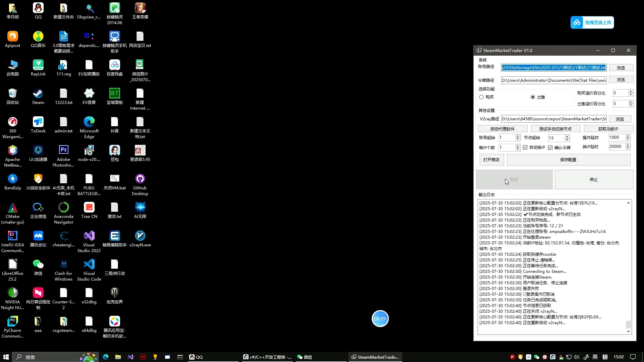Viewport: 644px width, 362px height.
Task: Open the Windows Start menu
Action: click(6, 357)
